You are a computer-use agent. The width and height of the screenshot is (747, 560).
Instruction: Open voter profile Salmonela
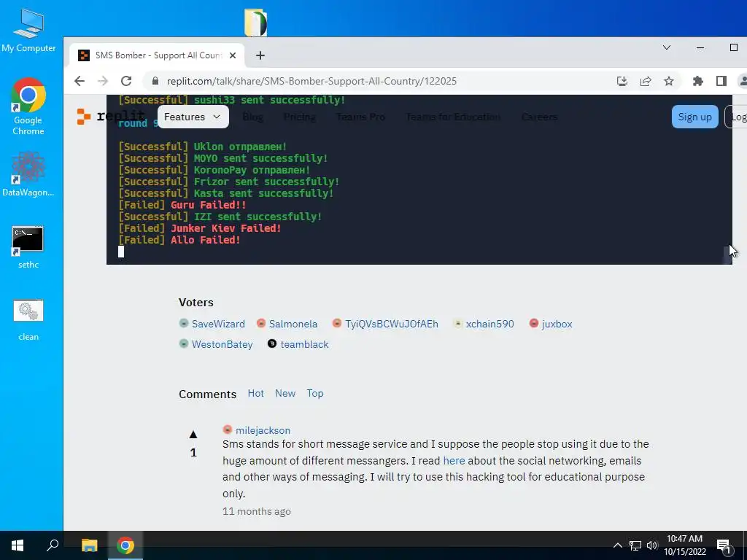pos(293,324)
